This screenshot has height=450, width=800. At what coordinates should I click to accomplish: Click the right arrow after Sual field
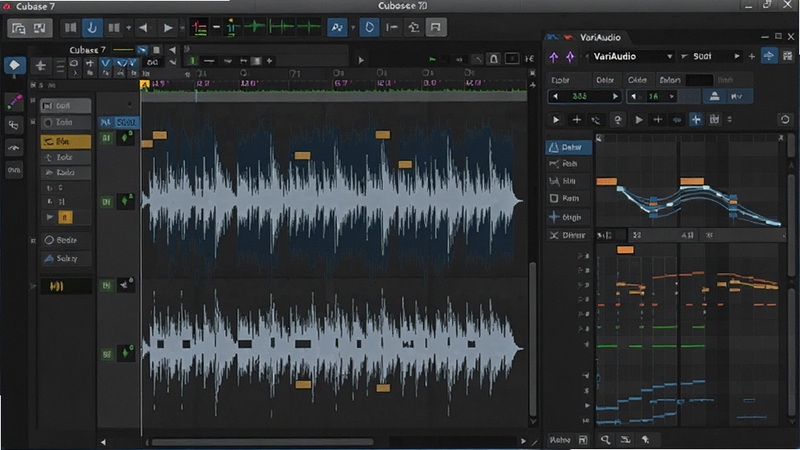[x=737, y=56]
